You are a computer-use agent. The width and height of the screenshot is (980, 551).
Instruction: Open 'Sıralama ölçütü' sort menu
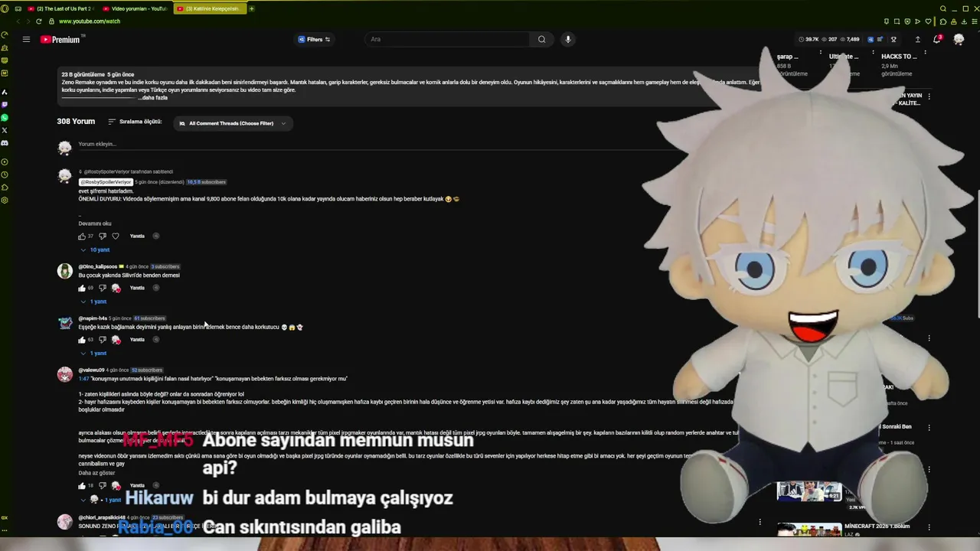coord(135,122)
